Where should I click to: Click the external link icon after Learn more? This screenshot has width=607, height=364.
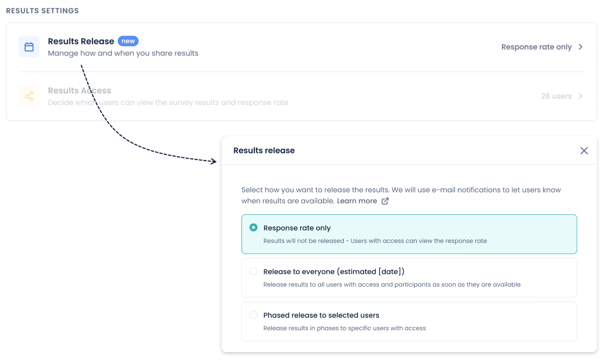point(385,201)
